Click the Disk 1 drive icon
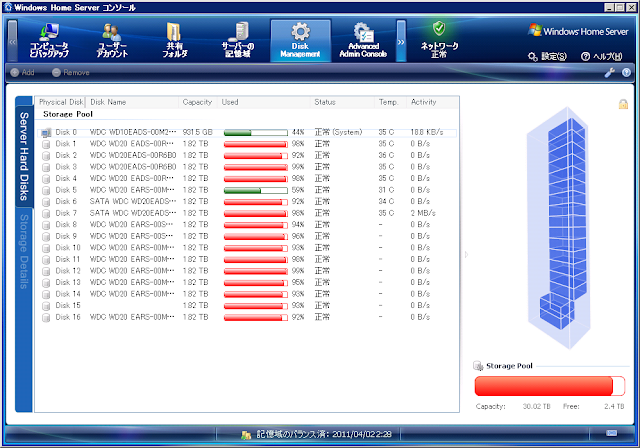 [x=46, y=144]
